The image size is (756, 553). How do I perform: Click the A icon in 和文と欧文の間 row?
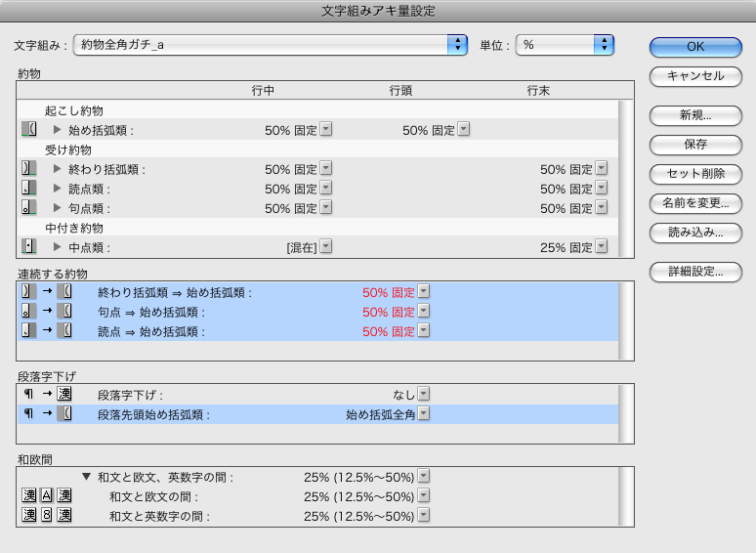47,495
